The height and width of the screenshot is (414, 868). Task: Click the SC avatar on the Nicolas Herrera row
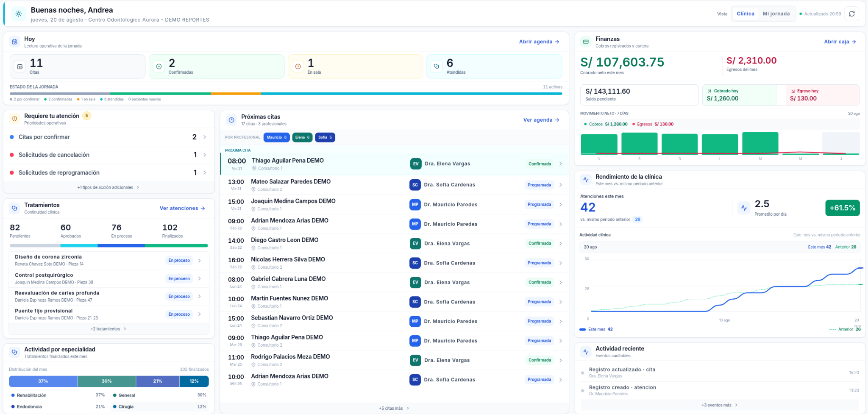click(415, 263)
